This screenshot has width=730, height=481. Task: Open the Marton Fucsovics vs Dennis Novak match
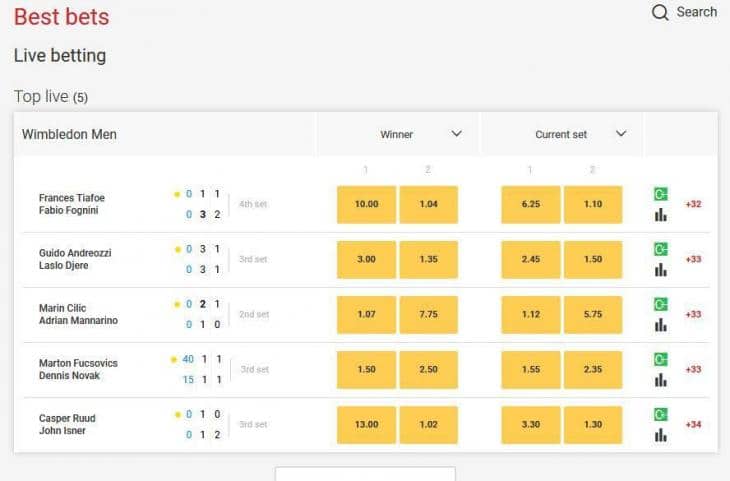pyautogui.click(x=77, y=369)
